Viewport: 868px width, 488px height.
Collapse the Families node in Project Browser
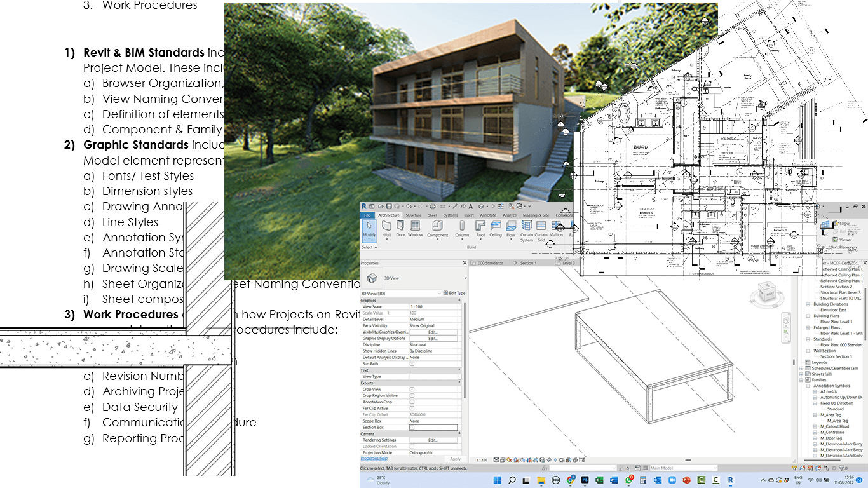click(x=801, y=380)
